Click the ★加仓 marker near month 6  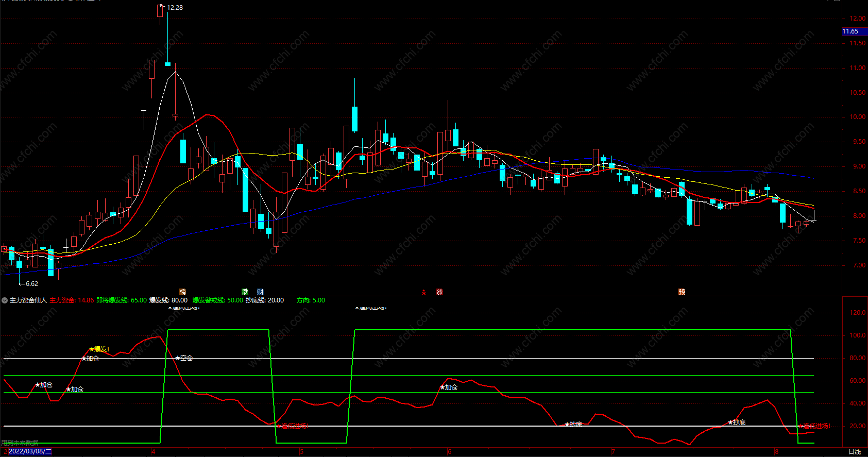(x=449, y=387)
